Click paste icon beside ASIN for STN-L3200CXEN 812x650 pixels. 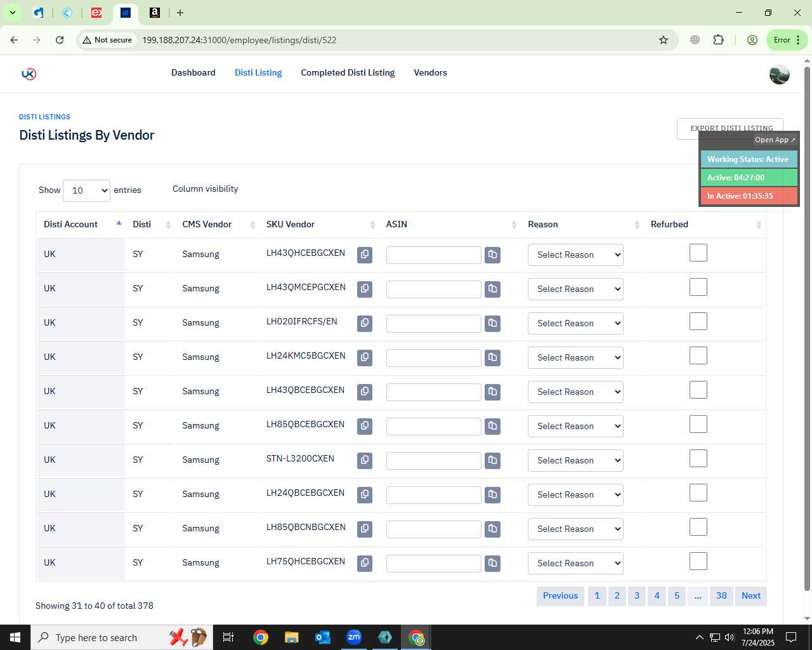tap(492, 460)
